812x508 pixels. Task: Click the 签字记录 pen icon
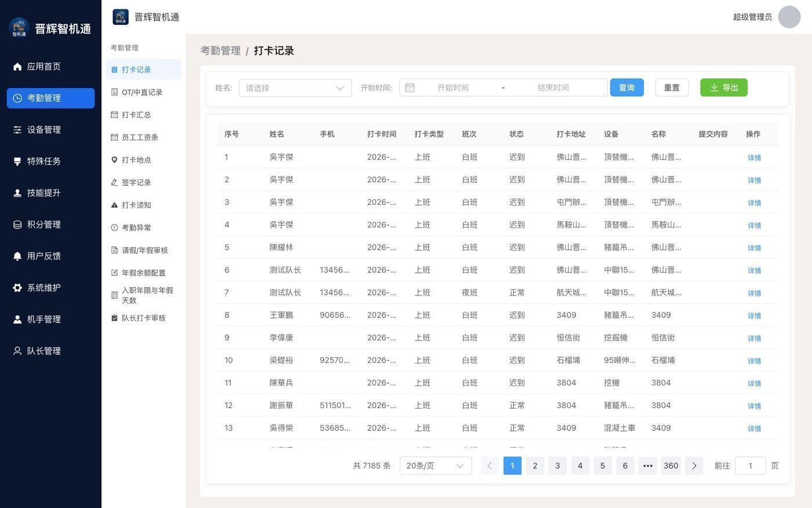114,182
